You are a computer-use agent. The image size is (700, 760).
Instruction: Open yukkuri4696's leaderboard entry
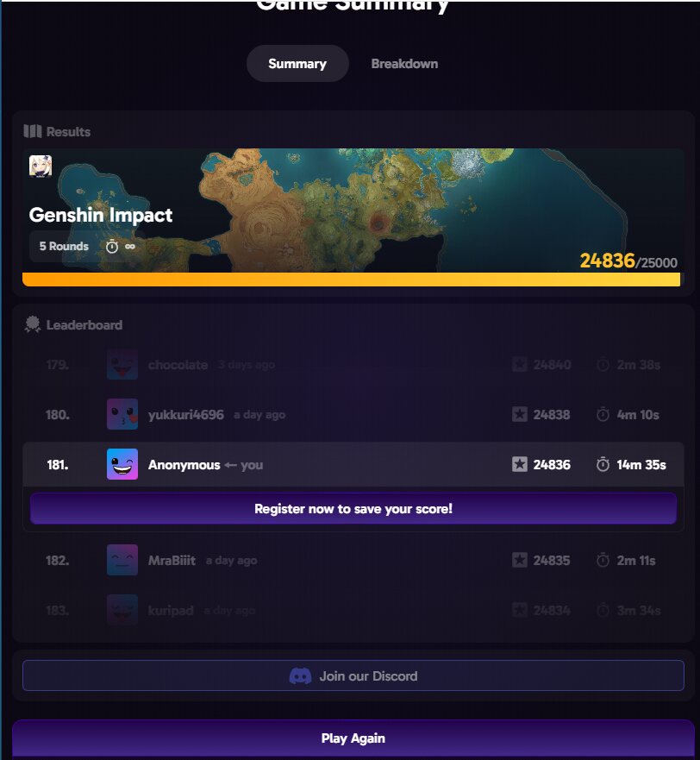click(x=353, y=414)
